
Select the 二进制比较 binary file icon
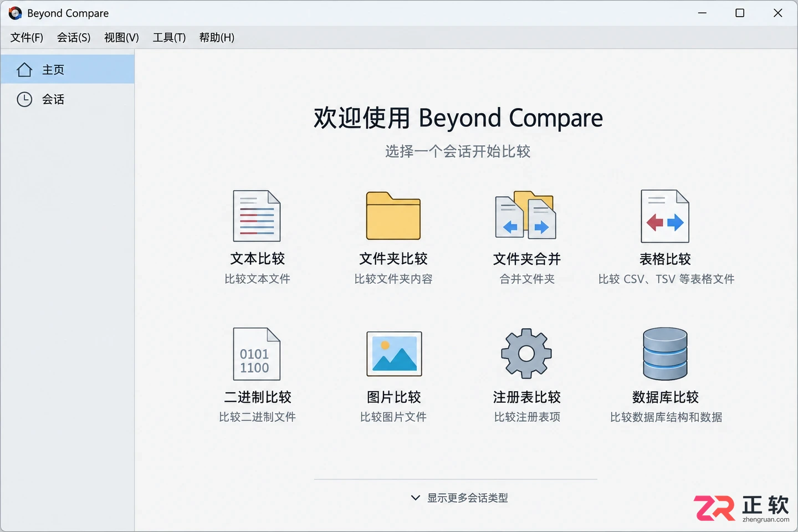tap(257, 354)
